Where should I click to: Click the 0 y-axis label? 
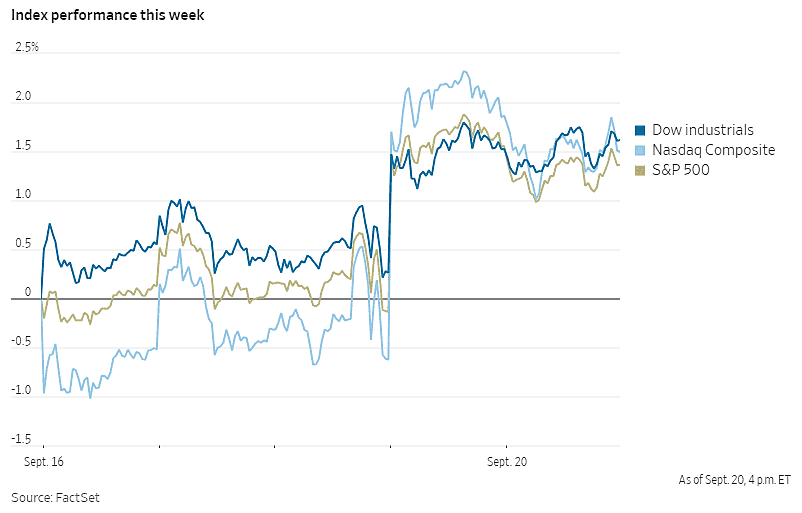coord(27,293)
